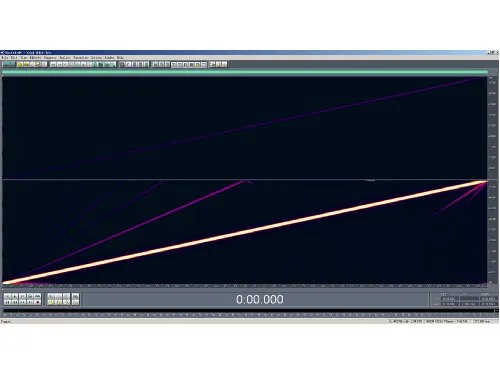Click the vertical zoom in icon
This screenshot has width=500, height=375.
tap(75, 296)
